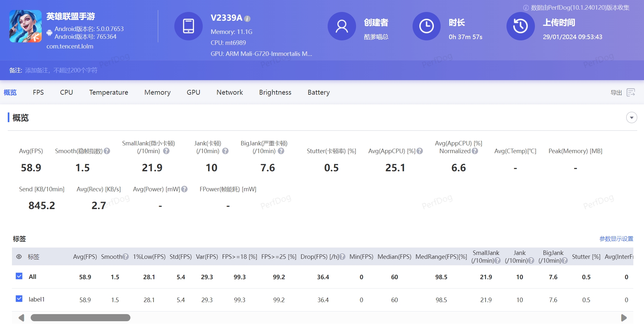Click help icon beside overview Avg(AppCPU) [%]
Image resolution: width=644 pixels, height=328 pixels.
420,151
